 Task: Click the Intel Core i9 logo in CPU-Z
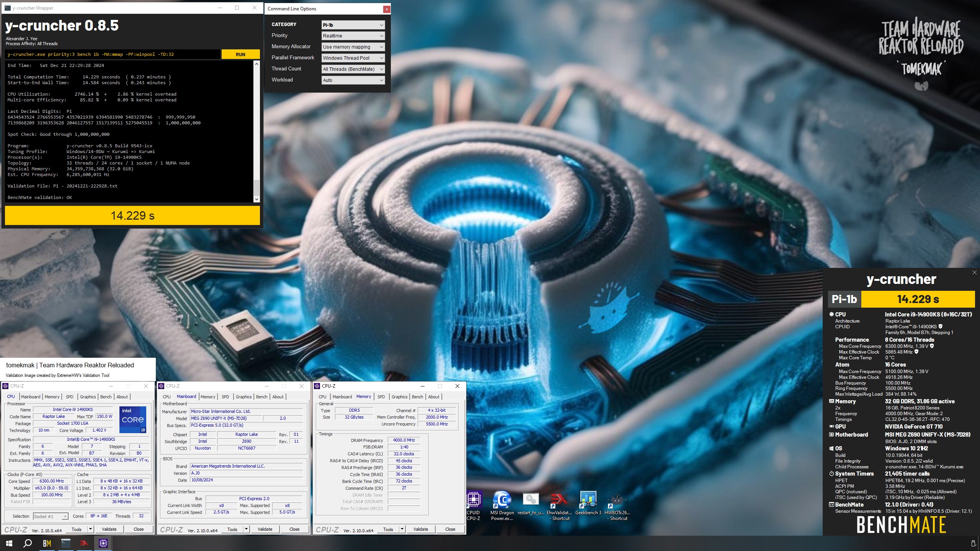tap(132, 419)
